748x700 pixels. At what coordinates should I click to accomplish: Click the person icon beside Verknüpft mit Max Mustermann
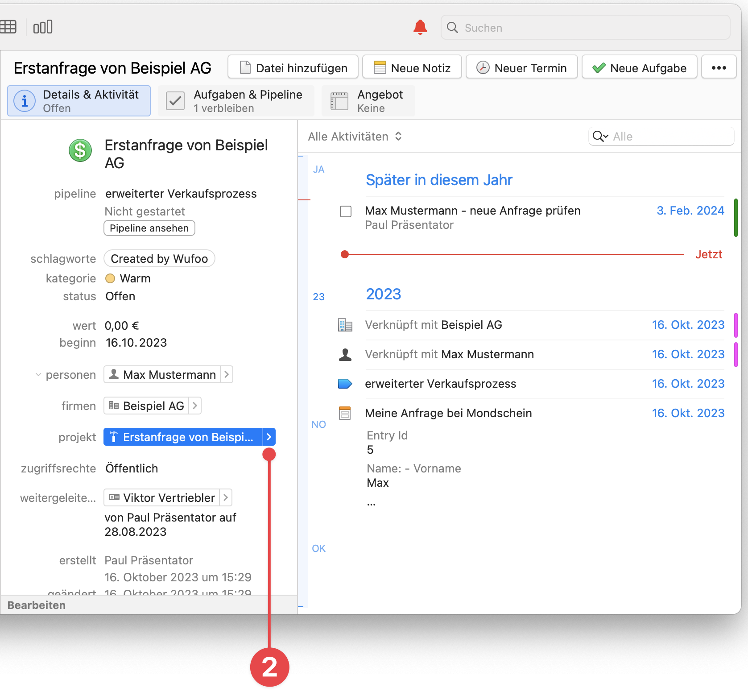pos(345,354)
